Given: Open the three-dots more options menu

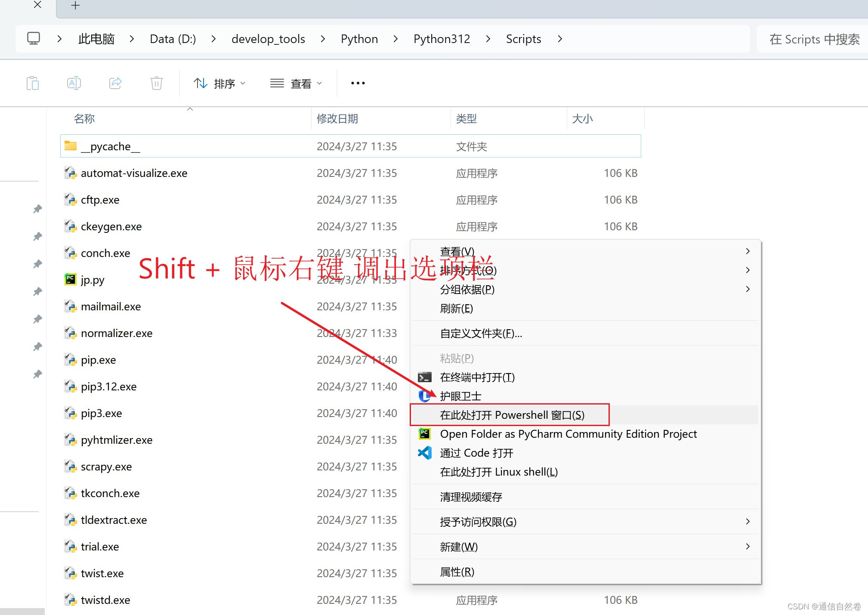Looking at the screenshot, I should click(x=358, y=83).
